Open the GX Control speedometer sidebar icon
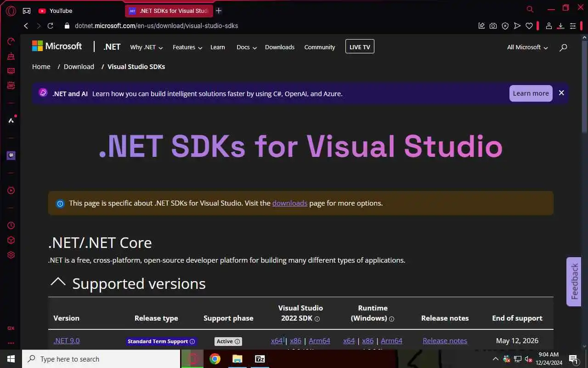 click(11, 41)
